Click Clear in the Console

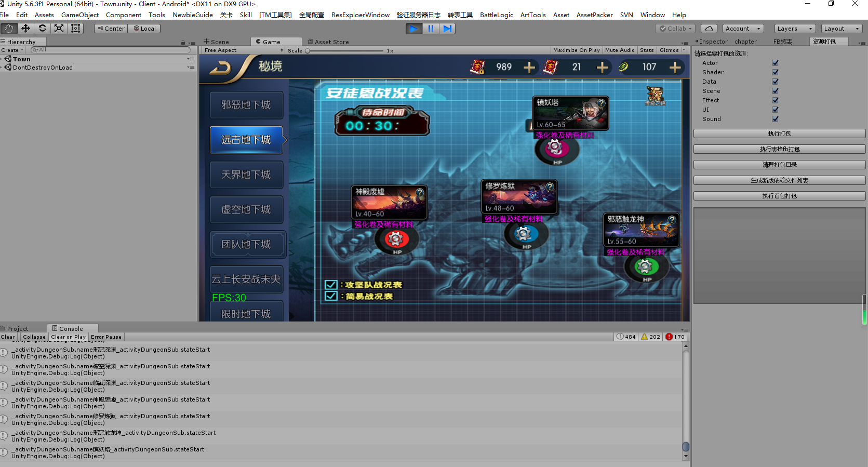pos(8,337)
